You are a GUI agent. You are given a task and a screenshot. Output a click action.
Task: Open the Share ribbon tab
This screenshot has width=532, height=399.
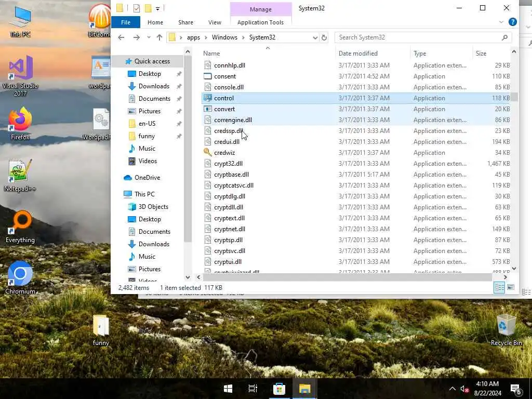(185, 22)
